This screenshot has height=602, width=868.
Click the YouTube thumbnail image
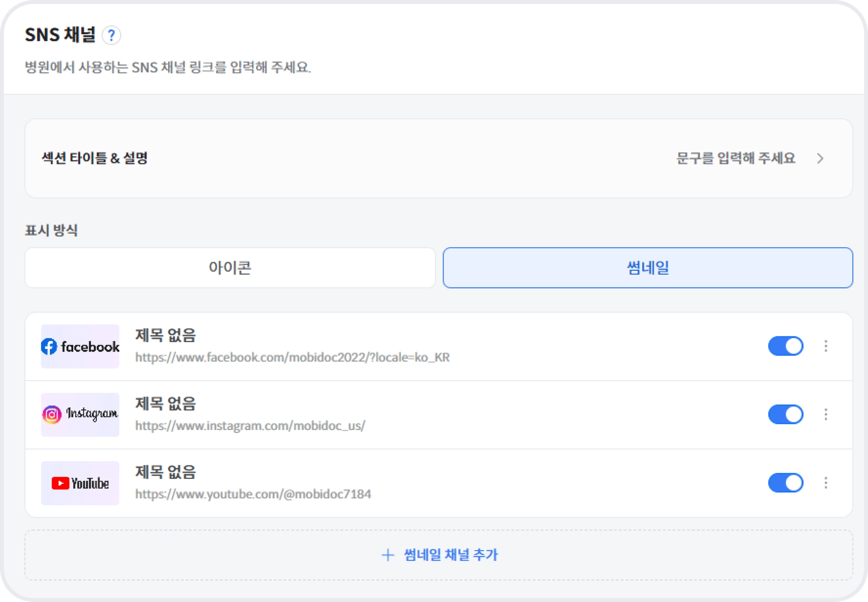click(x=80, y=483)
